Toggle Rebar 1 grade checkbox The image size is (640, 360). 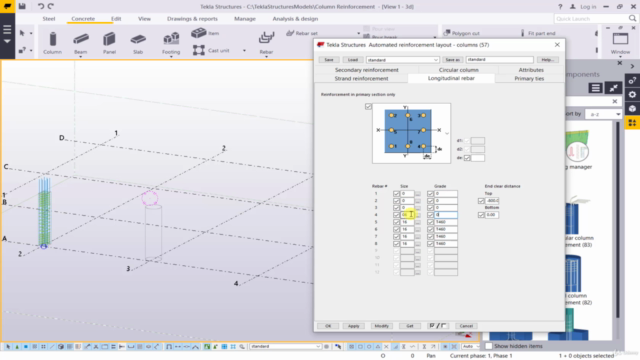(430, 194)
